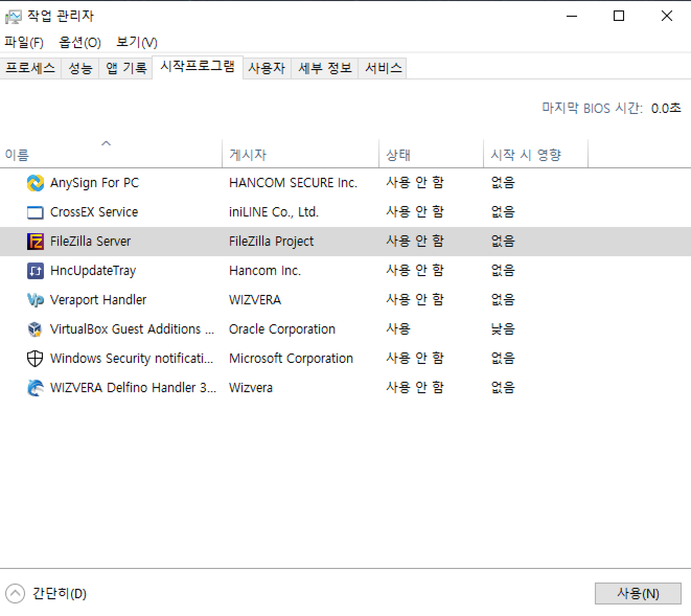Click the Task Manager title bar icon

pyautogui.click(x=13, y=16)
